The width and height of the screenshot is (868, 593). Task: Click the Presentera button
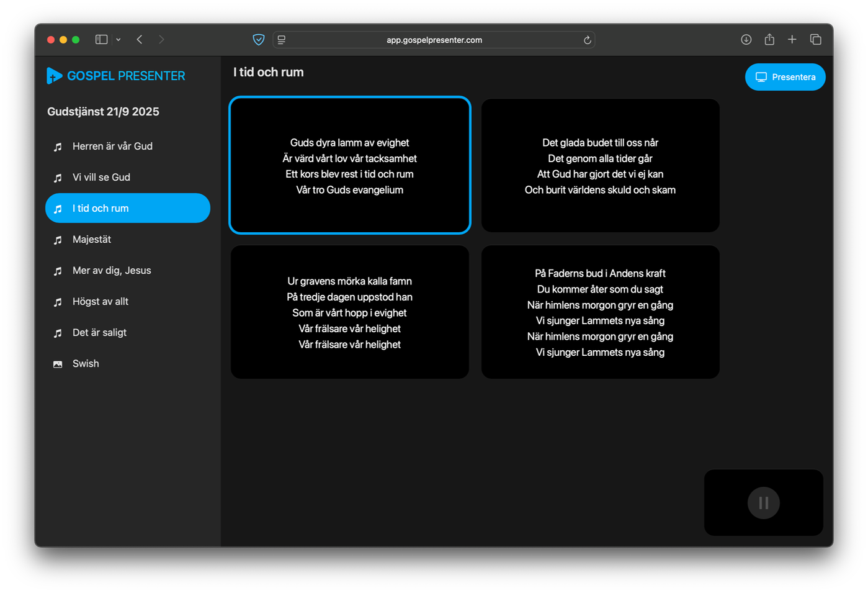[785, 77]
